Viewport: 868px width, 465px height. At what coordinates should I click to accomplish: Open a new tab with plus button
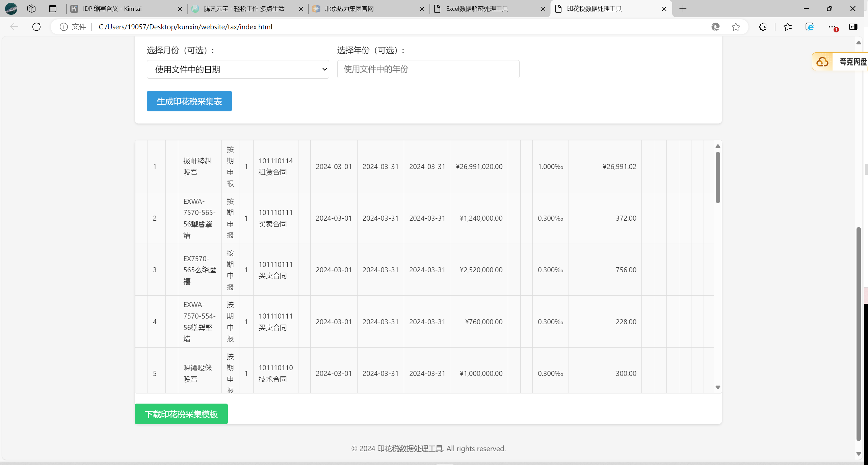(683, 9)
